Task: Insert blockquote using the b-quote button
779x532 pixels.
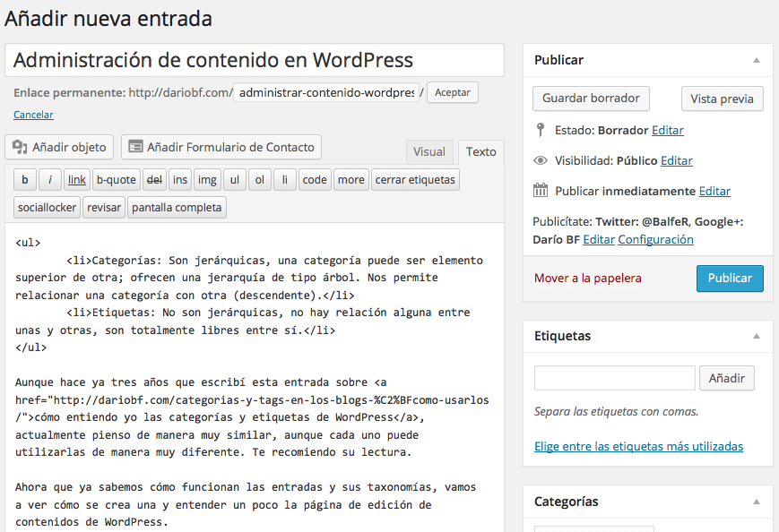Action: pyautogui.click(x=117, y=180)
